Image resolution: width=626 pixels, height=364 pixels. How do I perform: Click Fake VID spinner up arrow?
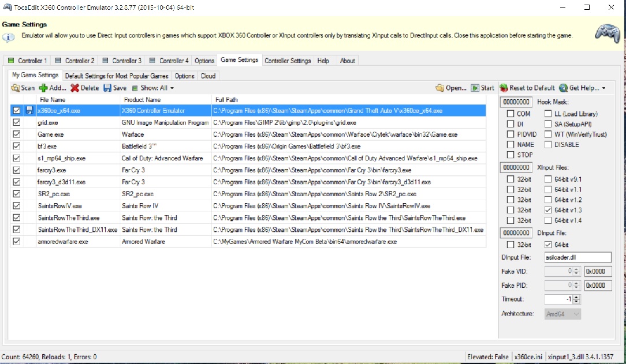[x=576, y=269]
